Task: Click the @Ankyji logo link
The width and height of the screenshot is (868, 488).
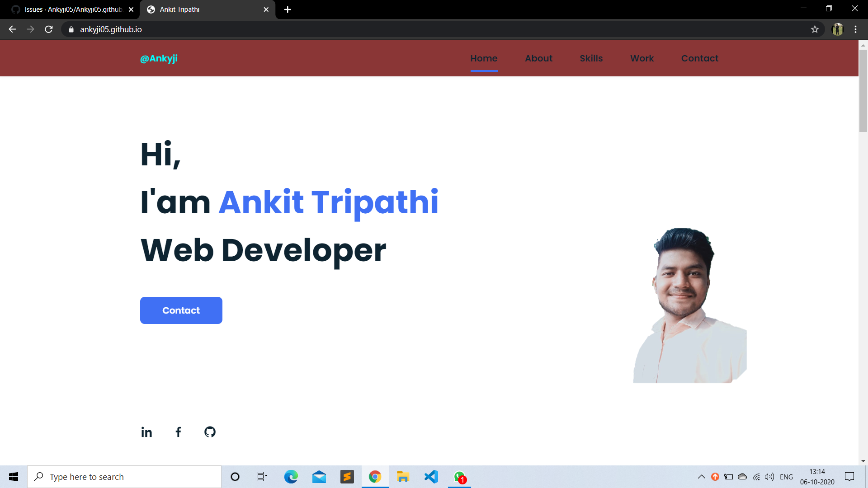Action: [x=159, y=58]
